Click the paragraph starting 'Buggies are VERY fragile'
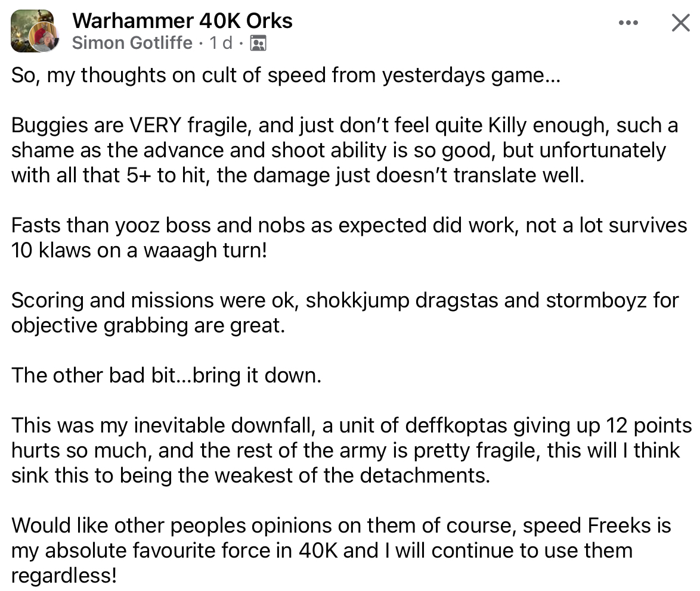Screen dimensions: 700x591 [345, 150]
